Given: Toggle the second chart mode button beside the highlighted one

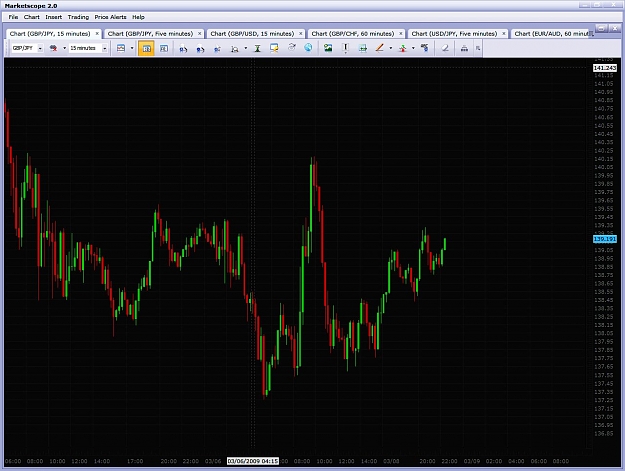Looking at the screenshot, I should click(164, 49).
